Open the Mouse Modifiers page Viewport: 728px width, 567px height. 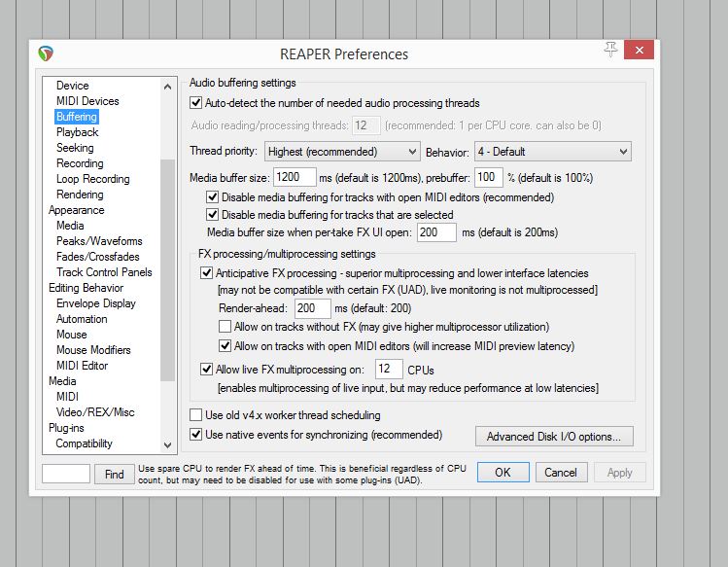tap(93, 350)
